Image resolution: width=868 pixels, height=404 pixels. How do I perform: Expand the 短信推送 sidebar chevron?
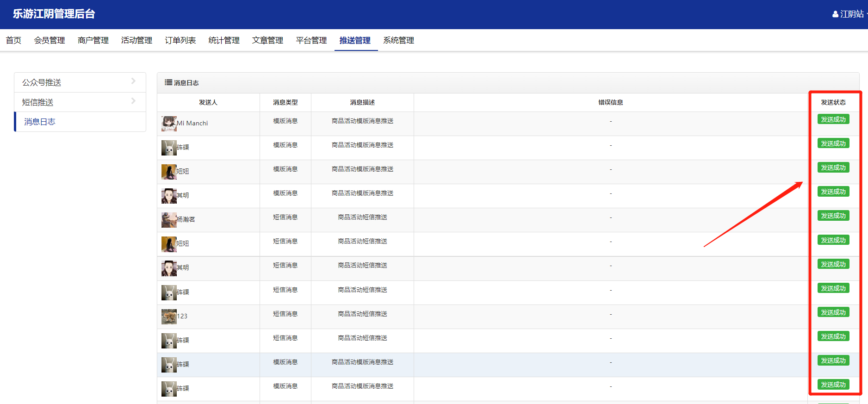click(133, 101)
